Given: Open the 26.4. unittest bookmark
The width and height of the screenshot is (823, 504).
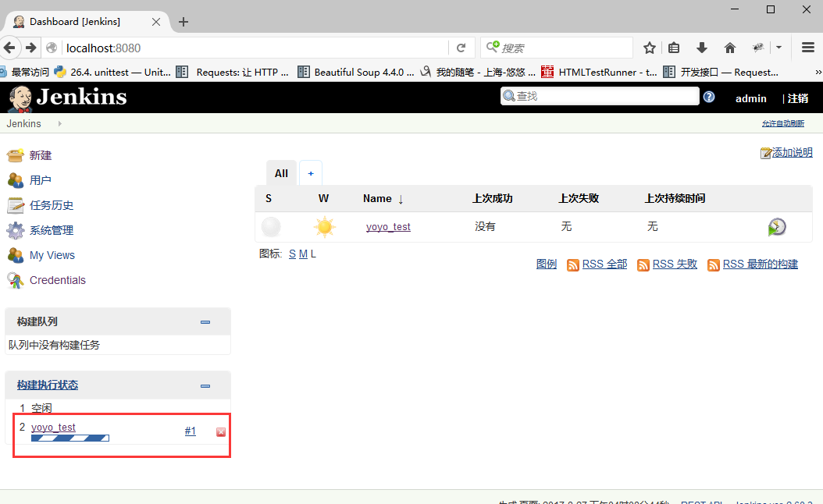Looking at the screenshot, I should pyautogui.click(x=112, y=73).
